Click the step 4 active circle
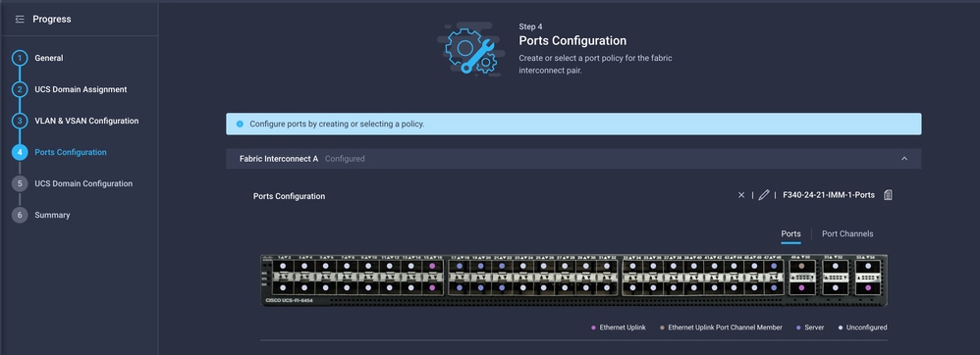Image resolution: width=980 pixels, height=355 pixels. 20,152
